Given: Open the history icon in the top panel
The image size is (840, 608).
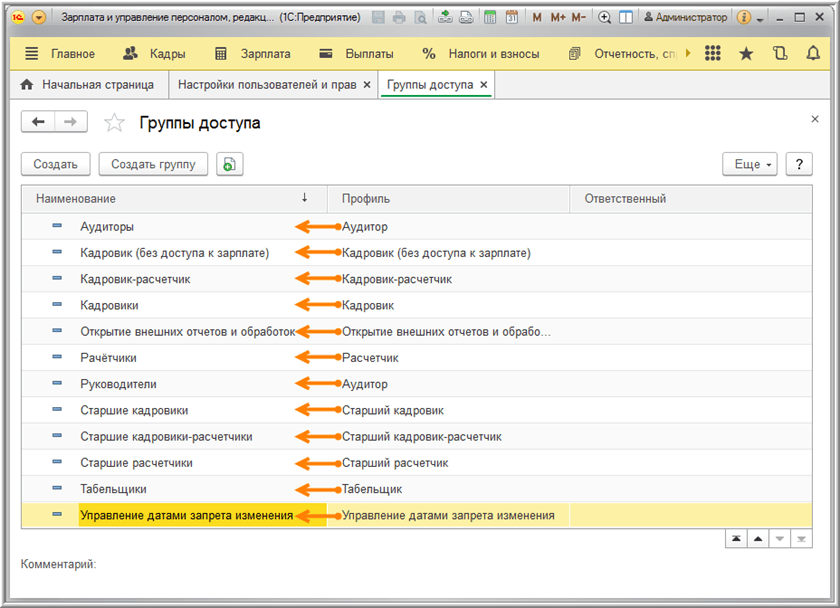Looking at the screenshot, I should click(x=780, y=54).
